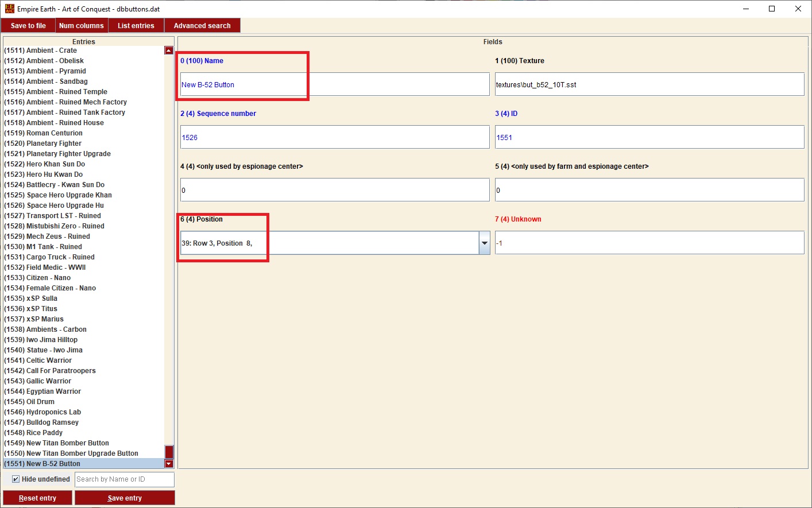Select entry Ambient - Ruined Mech Factory
812x508 pixels.
tap(84, 102)
